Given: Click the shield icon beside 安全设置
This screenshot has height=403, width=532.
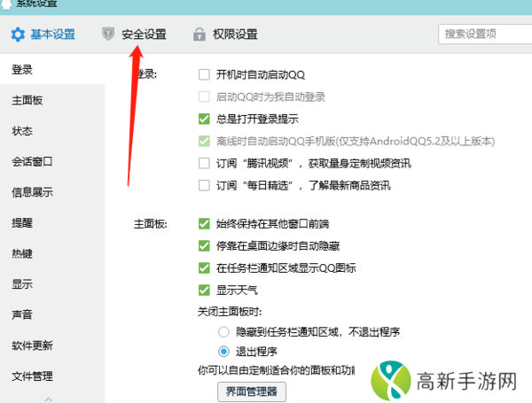Looking at the screenshot, I should pyautogui.click(x=108, y=35).
